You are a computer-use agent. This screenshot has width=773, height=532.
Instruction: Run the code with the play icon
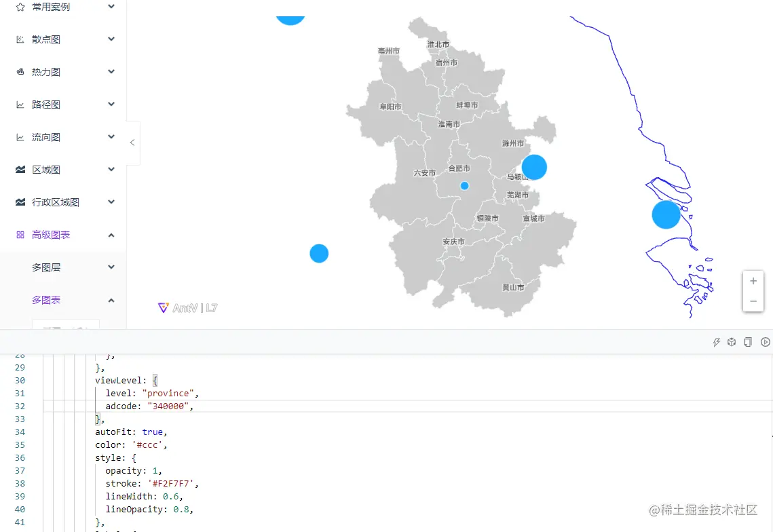click(x=765, y=342)
